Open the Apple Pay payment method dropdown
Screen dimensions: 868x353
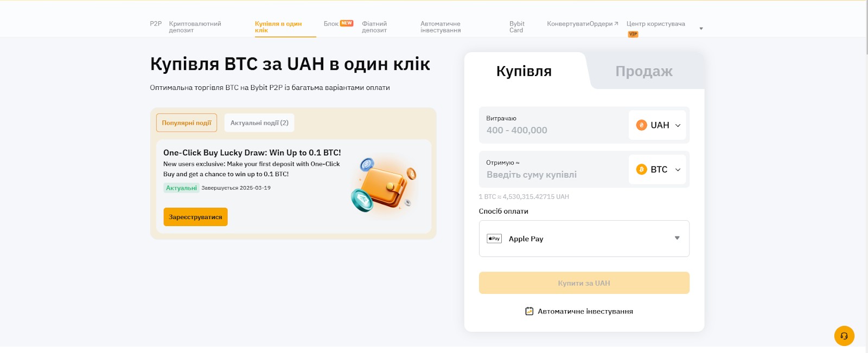584,239
